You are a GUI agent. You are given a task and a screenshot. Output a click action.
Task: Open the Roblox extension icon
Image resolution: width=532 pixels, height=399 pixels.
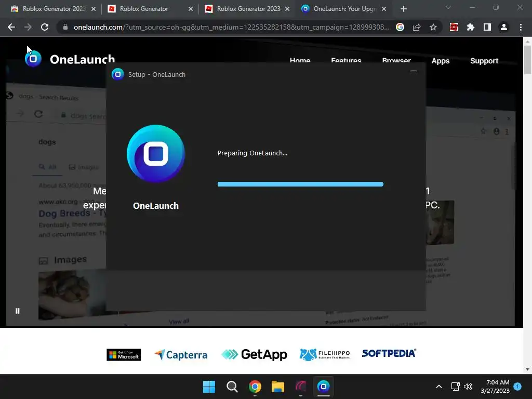tap(454, 27)
